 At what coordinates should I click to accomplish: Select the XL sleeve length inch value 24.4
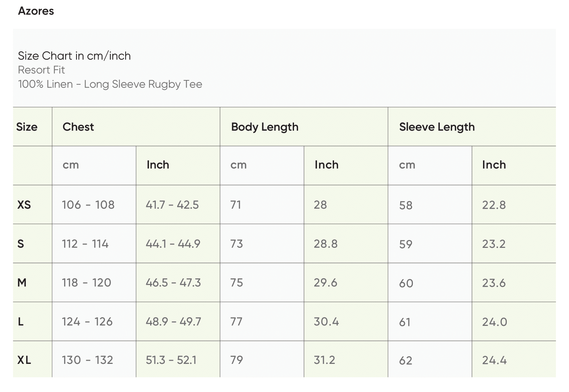[x=494, y=360]
